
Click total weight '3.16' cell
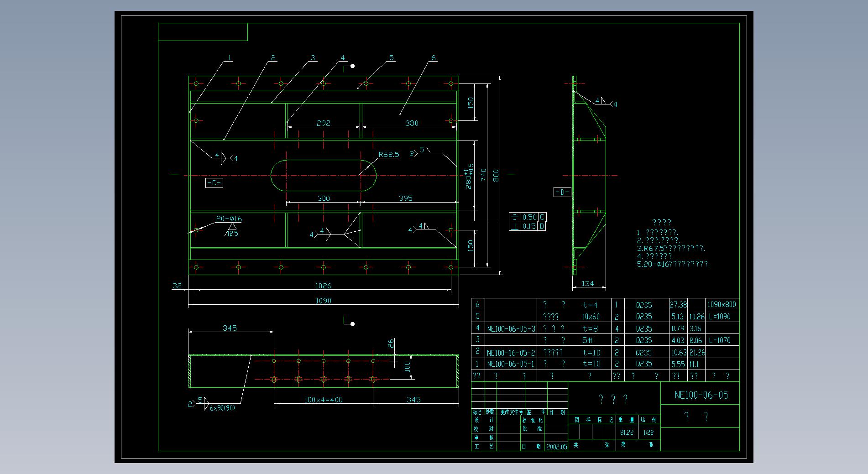[695, 329]
